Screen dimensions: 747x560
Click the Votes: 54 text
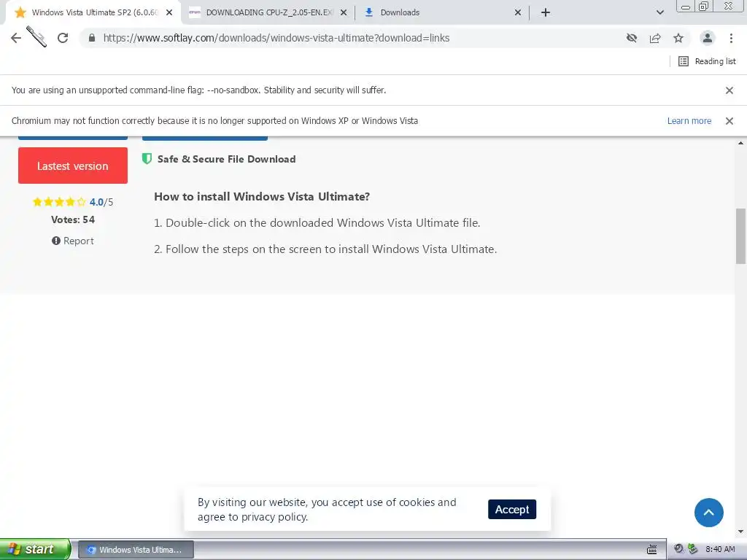pos(73,219)
